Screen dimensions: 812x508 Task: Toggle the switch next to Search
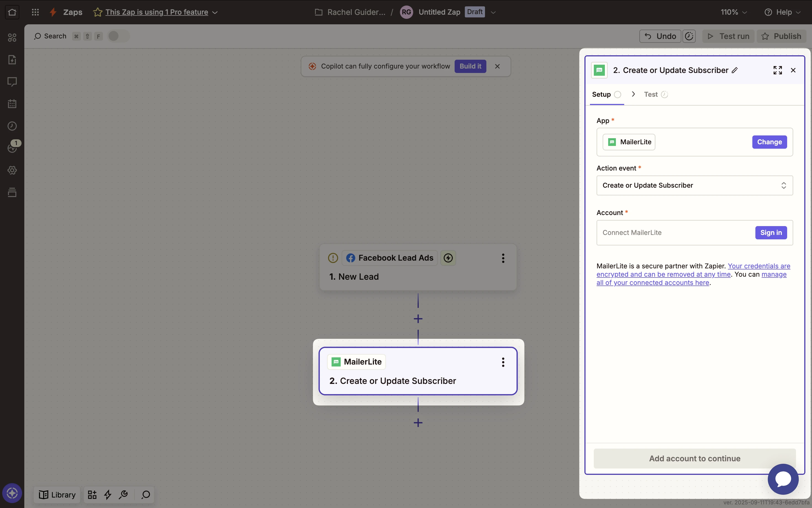click(118, 36)
